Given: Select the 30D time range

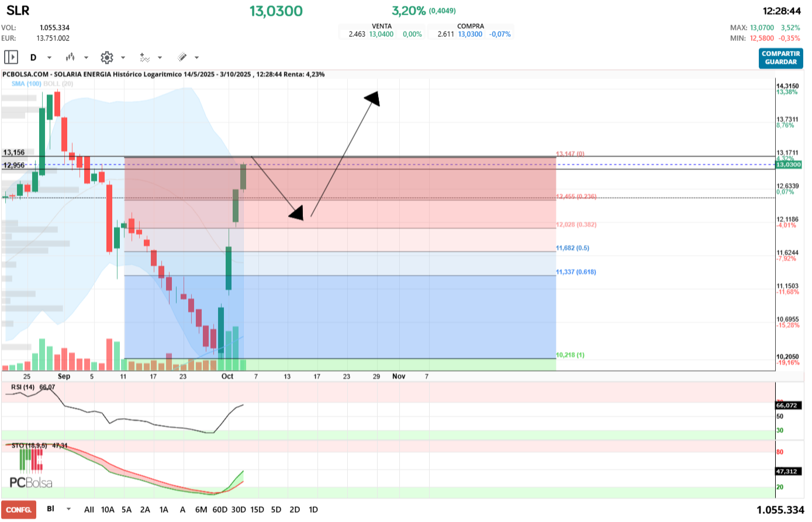Looking at the screenshot, I should click(x=239, y=510).
